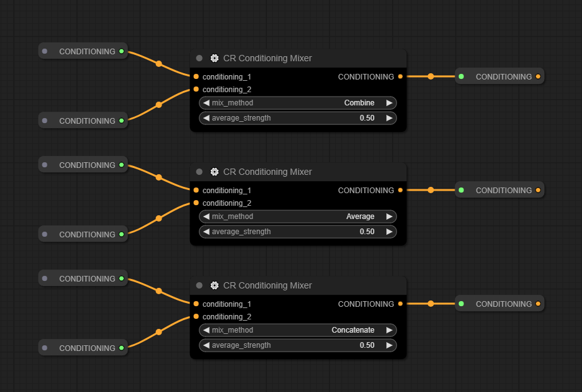The width and height of the screenshot is (582, 392).
Task: Click the CONDITIONING output port of the Combine node
Action: tap(400, 76)
